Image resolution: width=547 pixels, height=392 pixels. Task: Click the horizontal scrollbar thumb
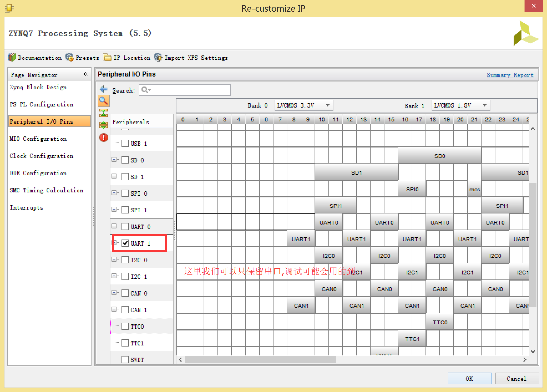tap(260, 360)
